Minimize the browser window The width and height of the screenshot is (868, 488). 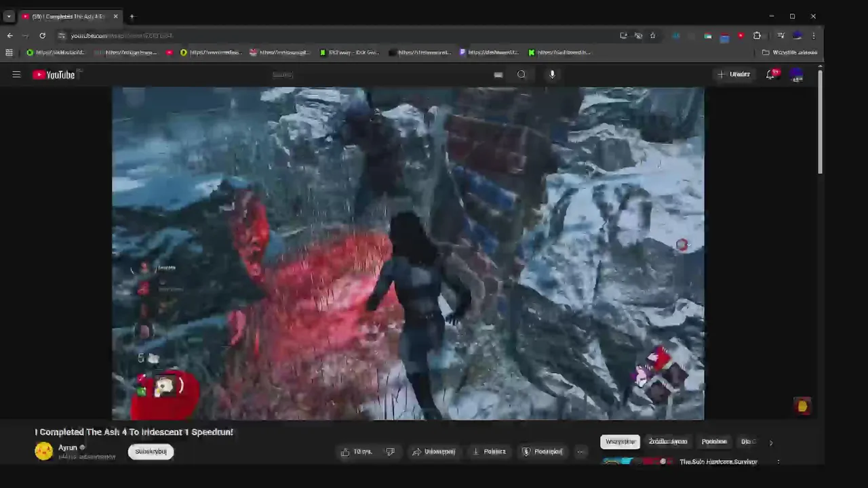(x=772, y=16)
